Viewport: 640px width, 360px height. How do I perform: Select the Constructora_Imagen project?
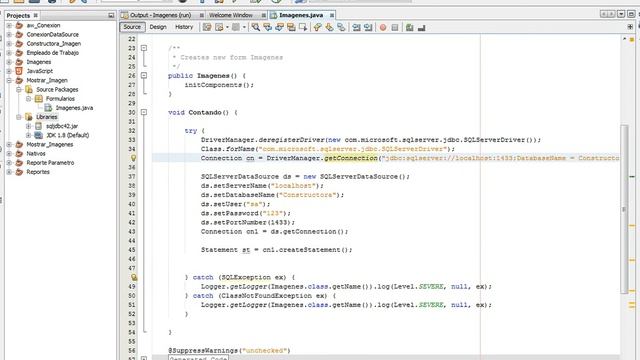(53, 44)
